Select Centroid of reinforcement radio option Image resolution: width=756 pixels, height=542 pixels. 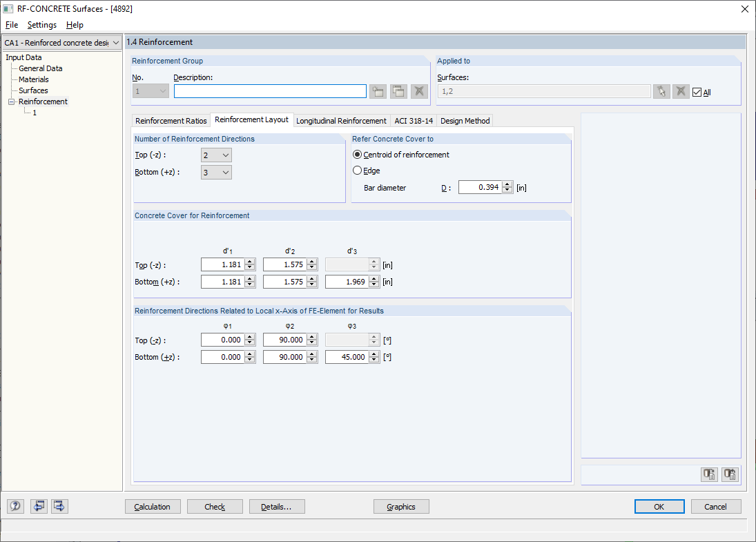(357, 154)
